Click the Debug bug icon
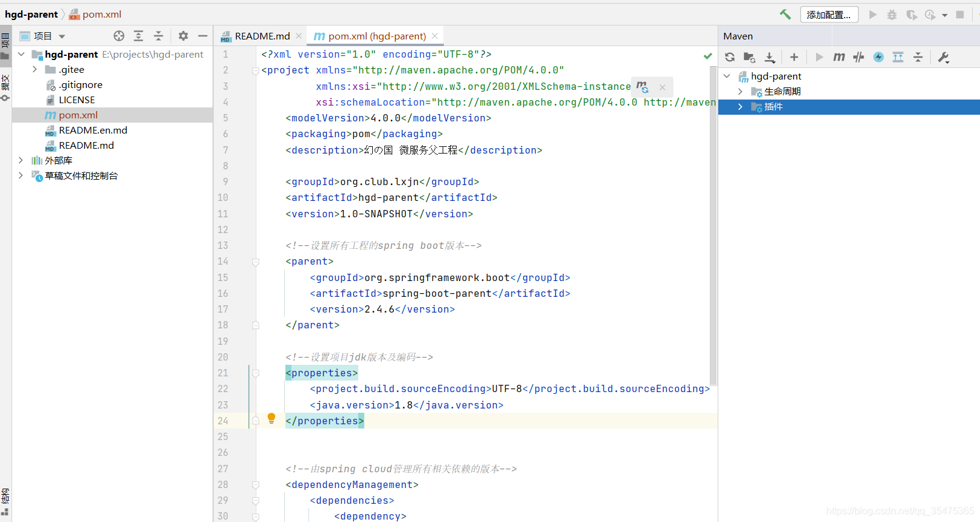 tap(891, 15)
